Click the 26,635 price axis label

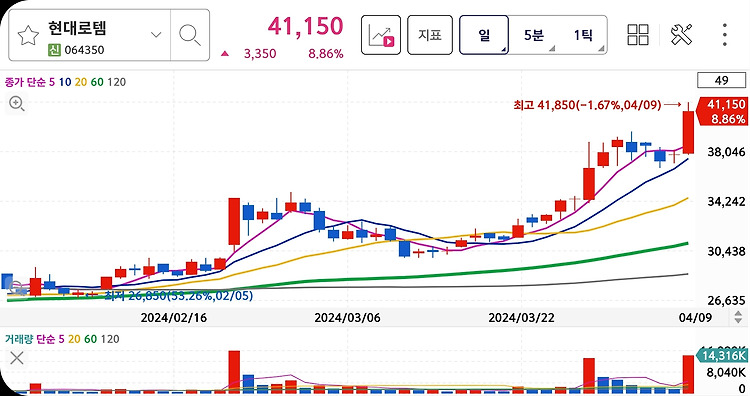(726, 300)
